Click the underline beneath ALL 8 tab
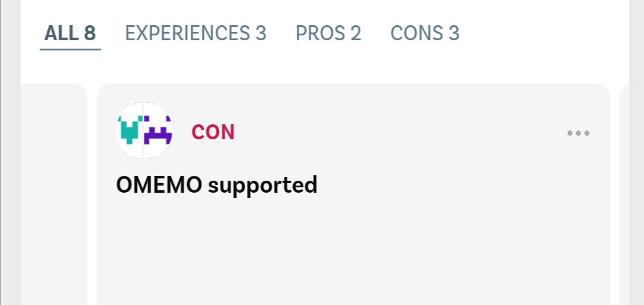The height and width of the screenshot is (305, 644). [70, 49]
